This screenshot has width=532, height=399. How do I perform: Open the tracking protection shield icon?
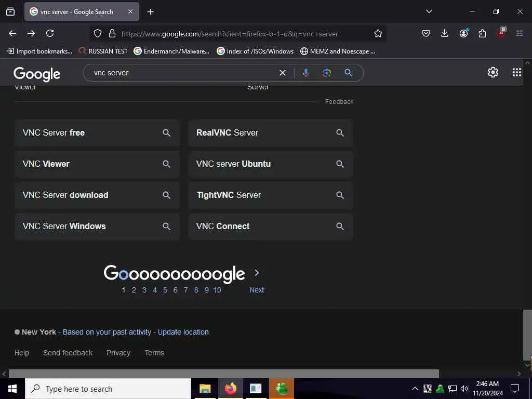point(98,33)
